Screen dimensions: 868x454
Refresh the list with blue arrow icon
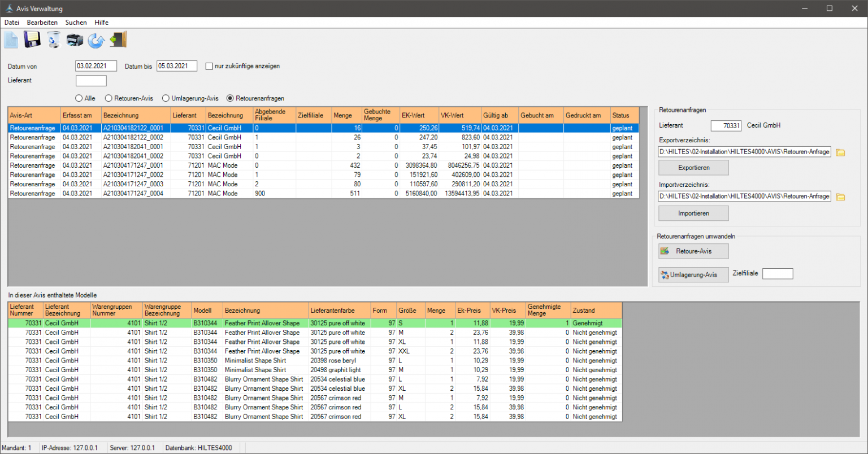click(x=97, y=40)
